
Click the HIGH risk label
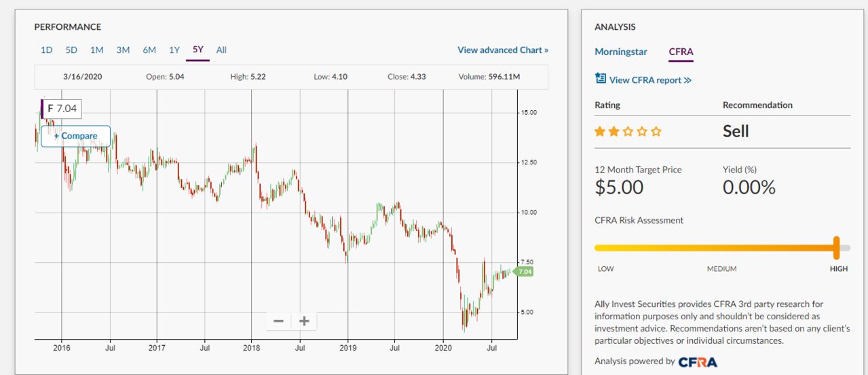(x=839, y=268)
